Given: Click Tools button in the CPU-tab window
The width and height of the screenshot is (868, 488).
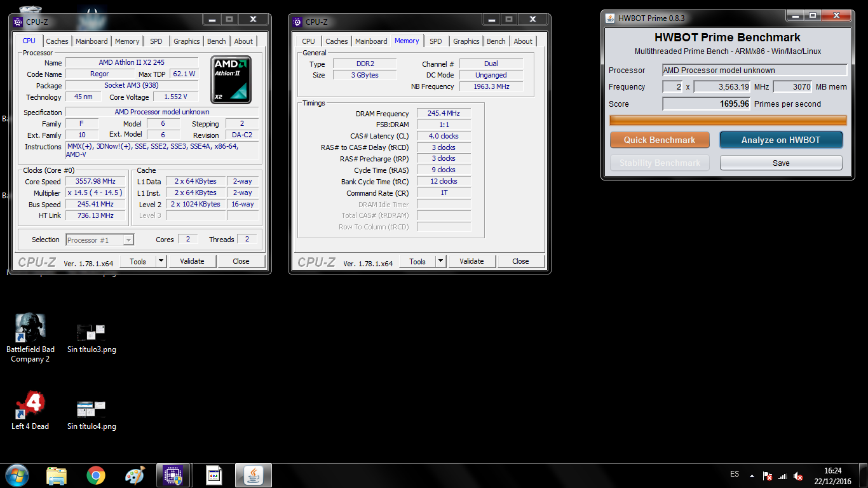Looking at the screenshot, I should tap(138, 261).
